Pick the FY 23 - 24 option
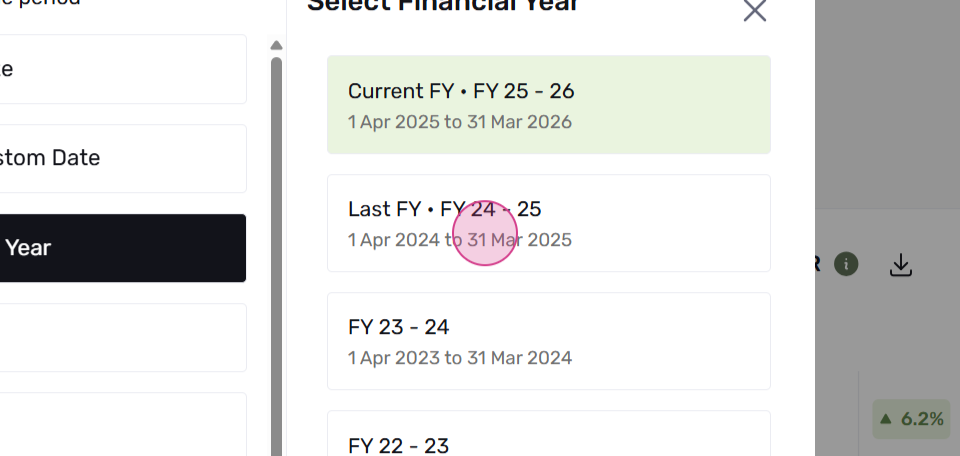960x456 pixels. point(549,341)
